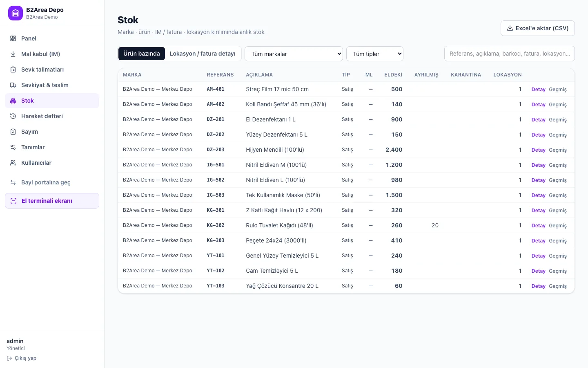Open Detay for YT-103 row
The height and width of the screenshot is (368, 588).
point(539,286)
